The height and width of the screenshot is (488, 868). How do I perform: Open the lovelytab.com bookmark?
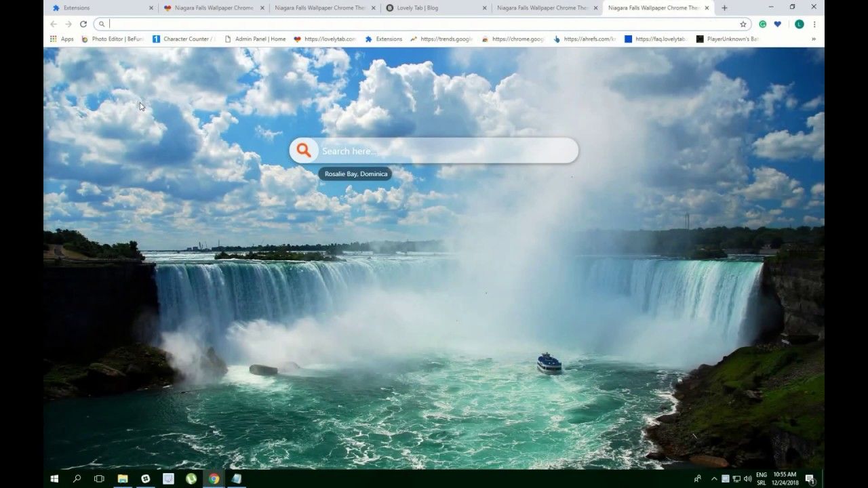click(325, 39)
